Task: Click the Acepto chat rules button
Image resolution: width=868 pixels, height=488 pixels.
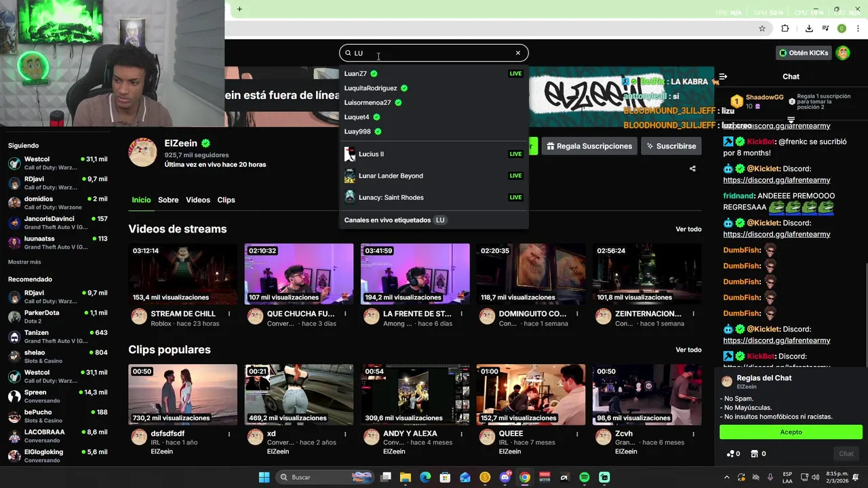Action: (791, 432)
